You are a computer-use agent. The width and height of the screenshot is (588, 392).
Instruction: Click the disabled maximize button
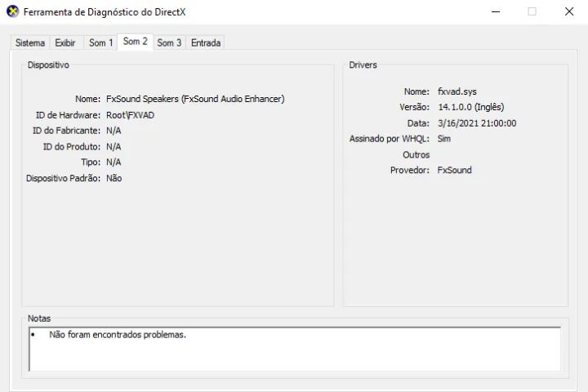pos(532,11)
